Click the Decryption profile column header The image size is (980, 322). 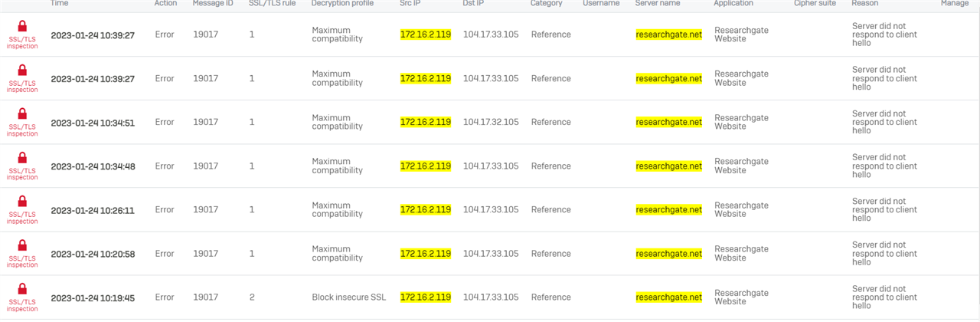click(x=342, y=4)
